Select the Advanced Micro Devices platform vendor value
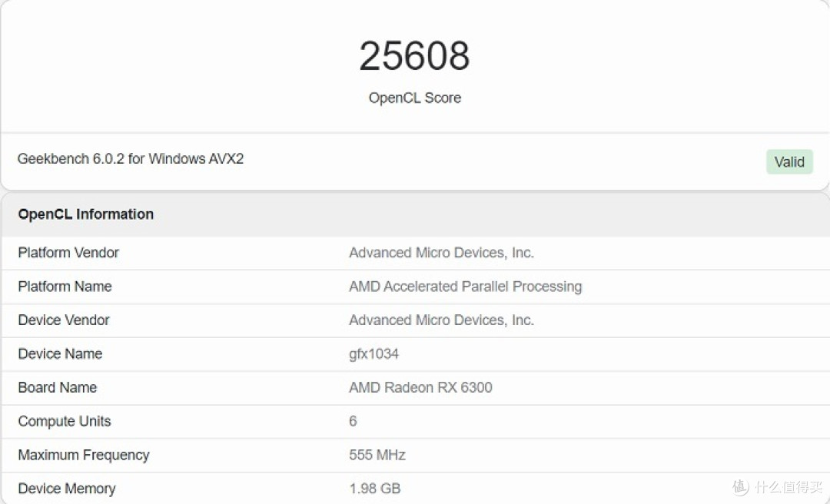This screenshot has width=830, height=504. pos(441,253)
